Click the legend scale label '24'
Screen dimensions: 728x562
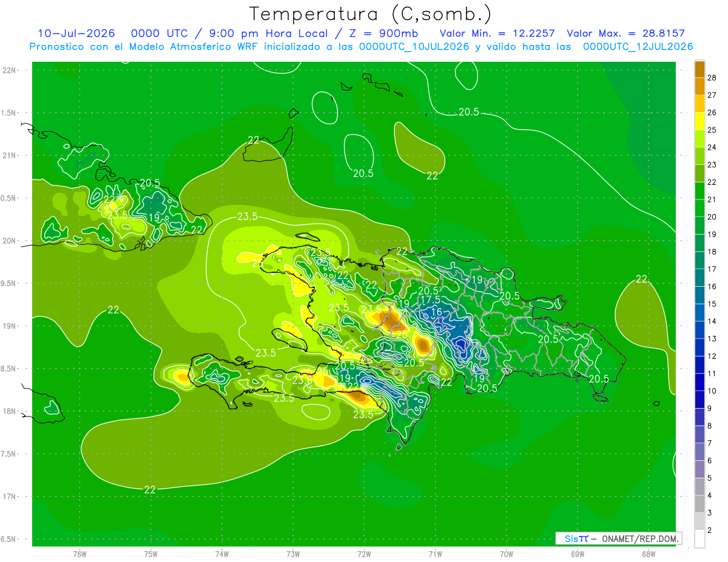pyautogui.click(x=712, y=147)
